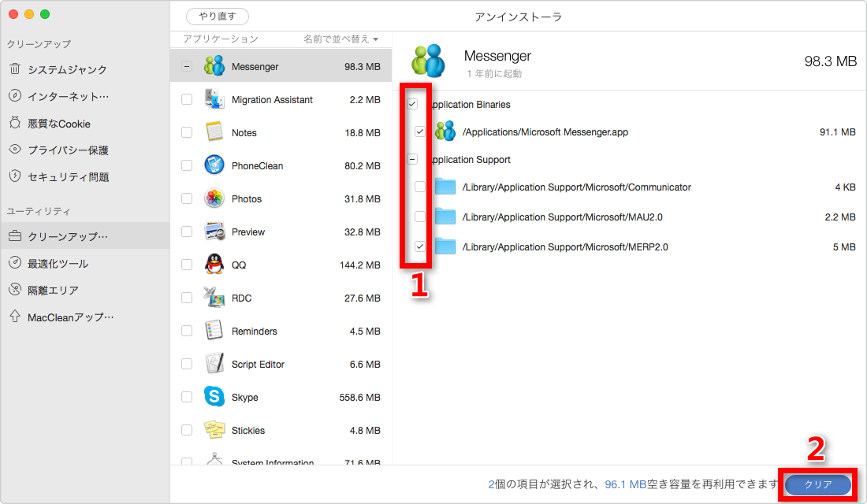This screenshot has width=867, height=504.
Task: Check the Skype checkbox
Action: coord(187,397)
